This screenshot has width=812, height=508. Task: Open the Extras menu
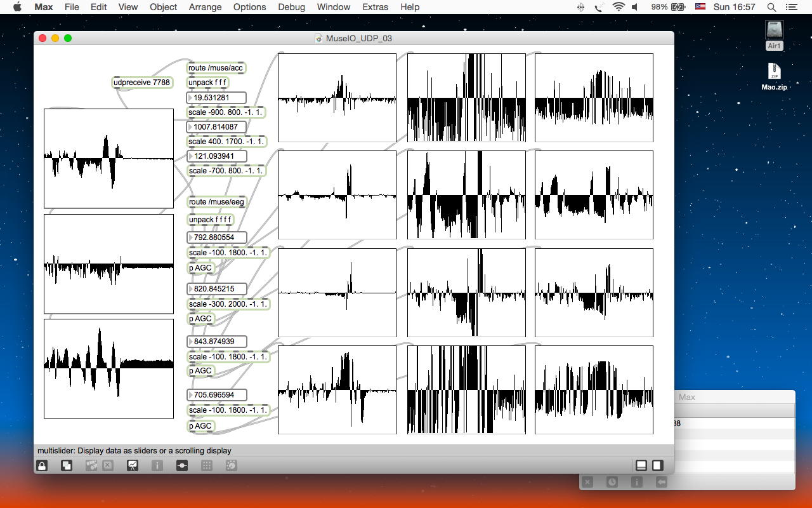click(x=375, y=7)
